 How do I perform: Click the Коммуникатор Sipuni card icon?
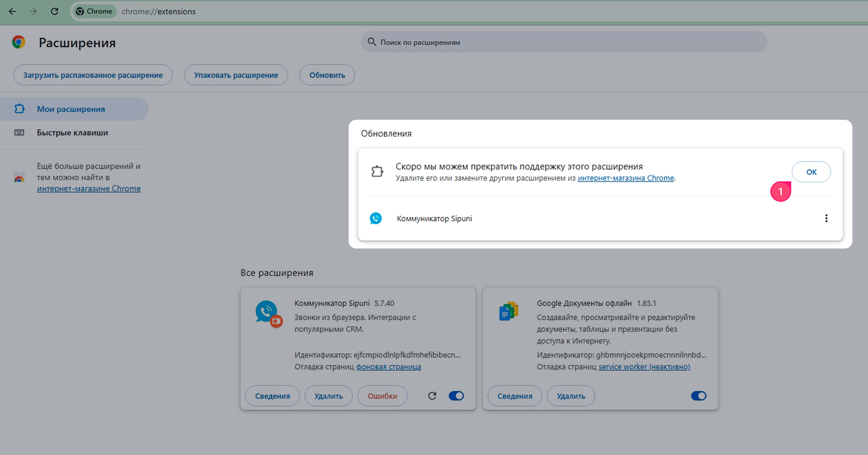tap(269, 314)
